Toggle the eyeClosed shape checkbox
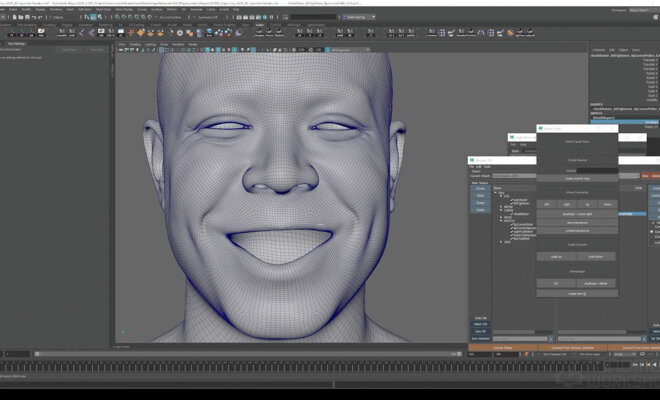 (x=511, y=200)
